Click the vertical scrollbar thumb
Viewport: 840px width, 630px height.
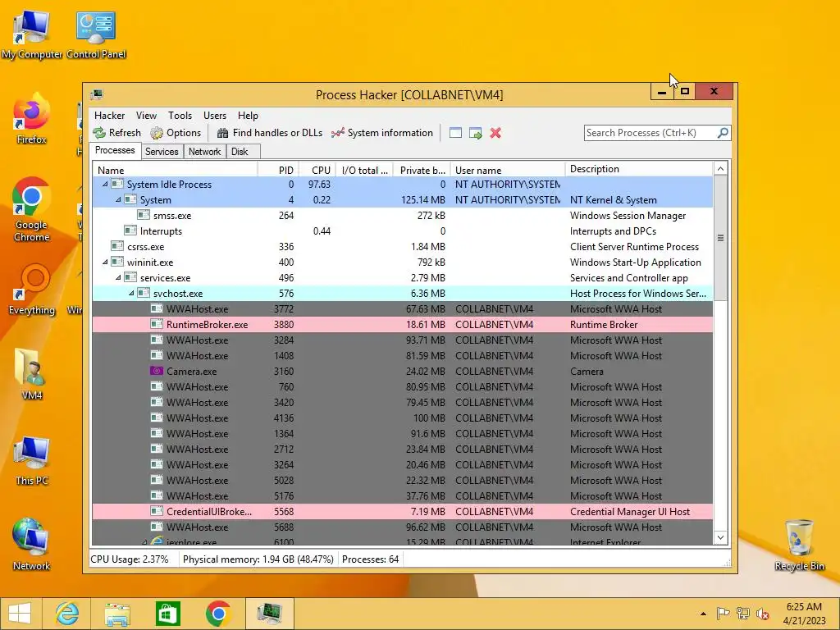coord(720,238)
